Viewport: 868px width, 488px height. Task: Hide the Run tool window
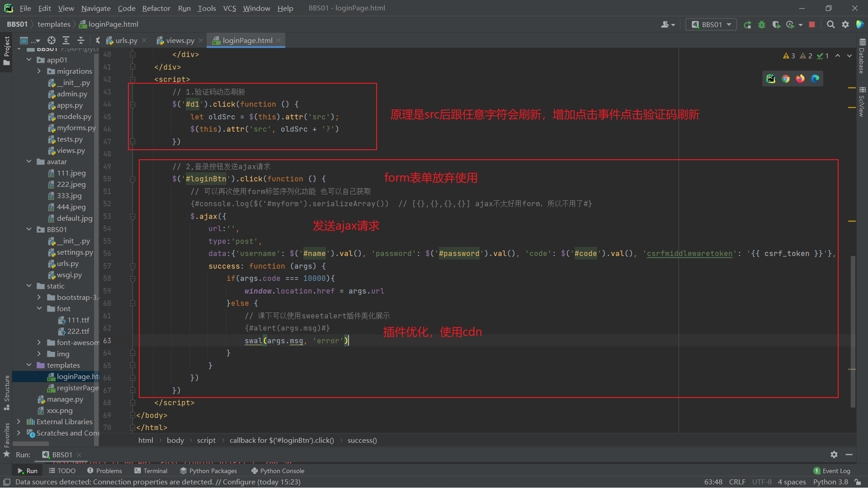click(849, 455)
